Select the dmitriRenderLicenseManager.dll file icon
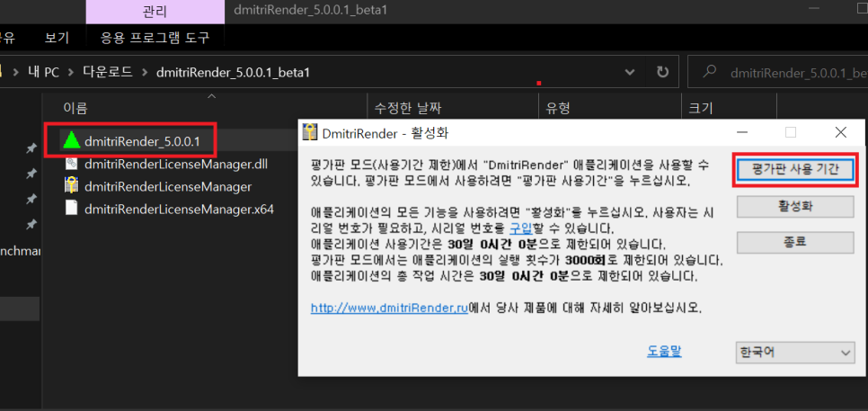868x411 pixels. coord(72,164)
